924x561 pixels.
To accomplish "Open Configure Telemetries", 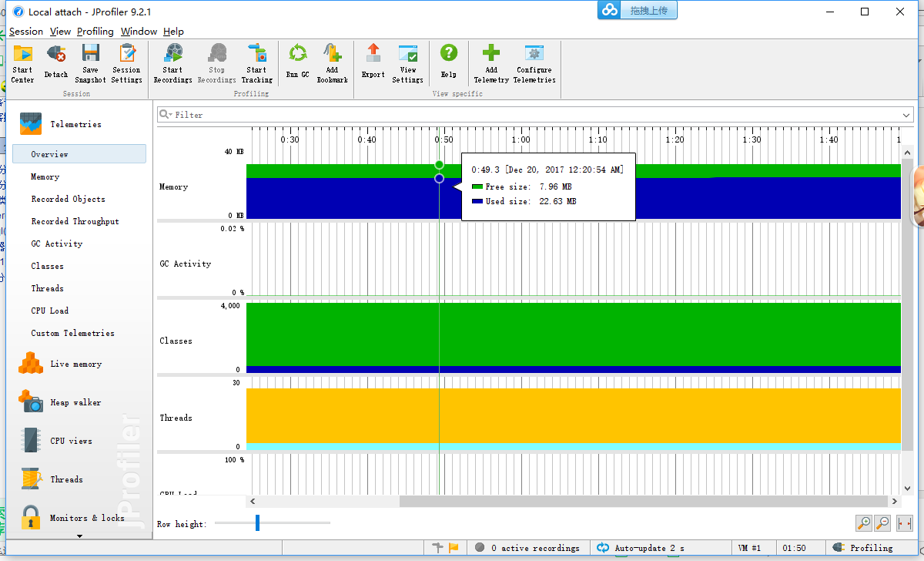I will (x=534, y=63).
